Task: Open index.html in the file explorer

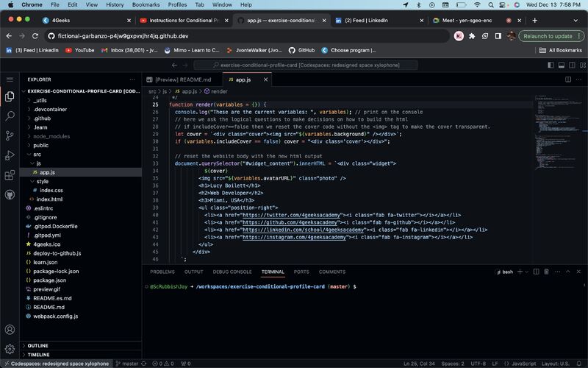Action: click(x=49, y=199)
